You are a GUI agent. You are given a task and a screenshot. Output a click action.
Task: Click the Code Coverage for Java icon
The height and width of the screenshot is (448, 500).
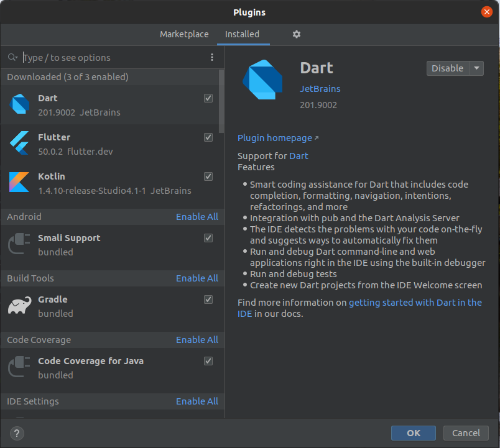point(18,367)
